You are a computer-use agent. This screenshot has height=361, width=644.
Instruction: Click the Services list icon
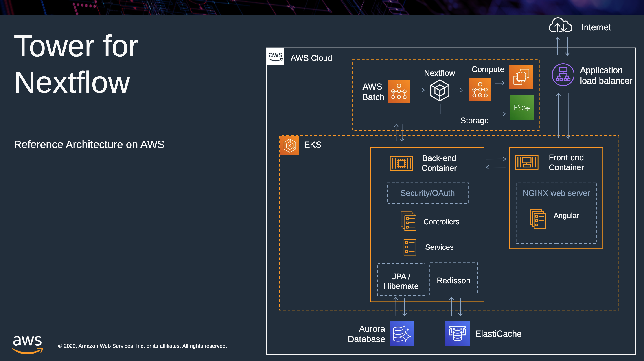(410, 247)
